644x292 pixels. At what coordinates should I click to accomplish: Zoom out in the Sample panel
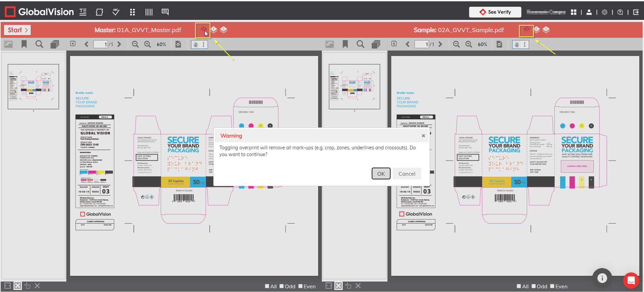(x=456, y=44)
